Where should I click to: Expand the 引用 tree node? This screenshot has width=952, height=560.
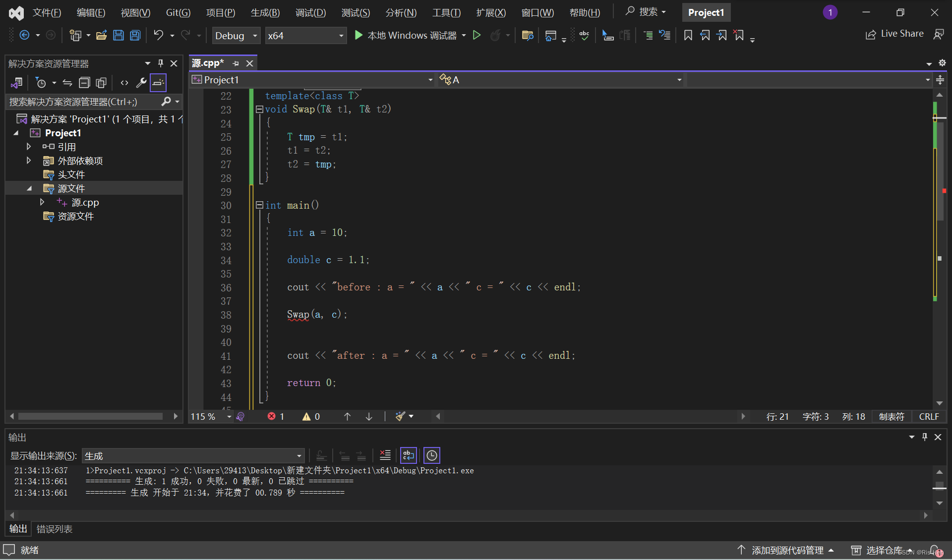29,147
